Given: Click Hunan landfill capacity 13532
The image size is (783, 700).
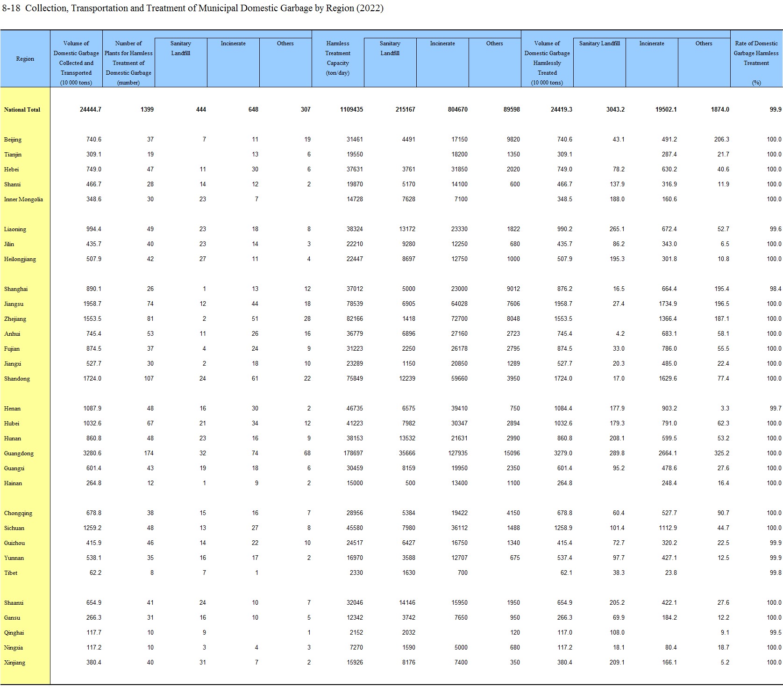Looking at the screenshot, I should (x=407, y=438).
